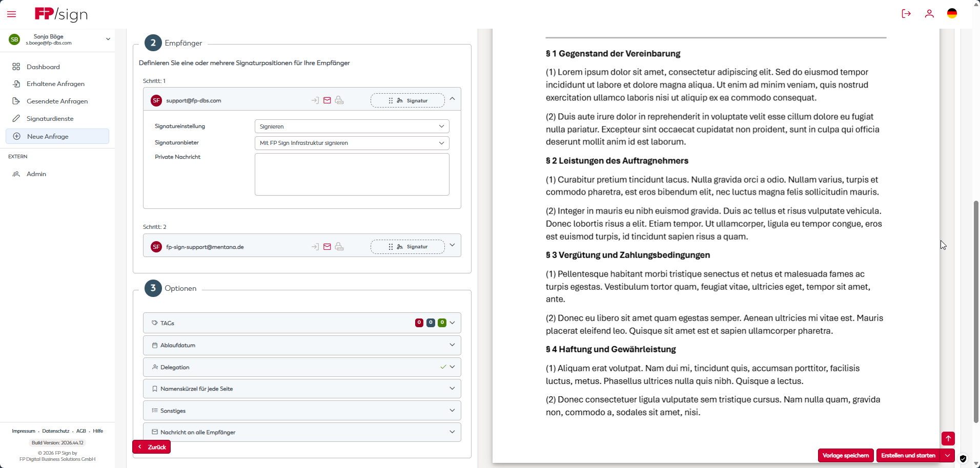Screen dimensions: 980x468
Task: Click the red scroll-to-top arrow button
Action: [948, 438]
